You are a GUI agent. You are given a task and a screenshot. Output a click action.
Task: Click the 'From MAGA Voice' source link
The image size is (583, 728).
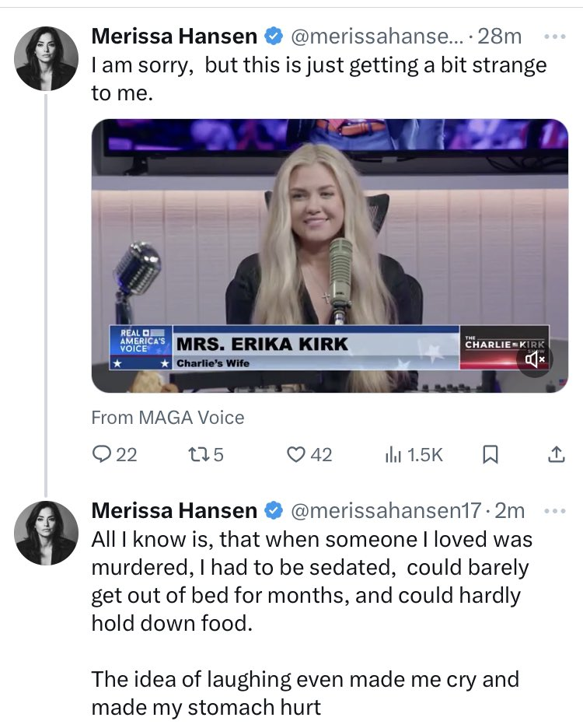tap(168, 418)
